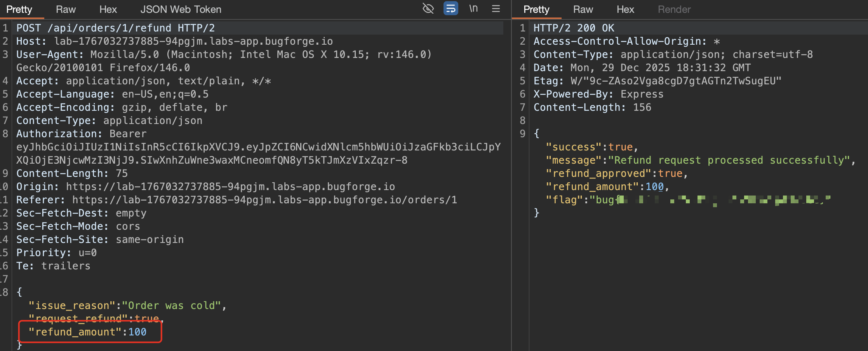Image resolution: width=868 pixels, height=351 pixels.
Task: Switch request view to Hex tab
Action: click(108, 9)
